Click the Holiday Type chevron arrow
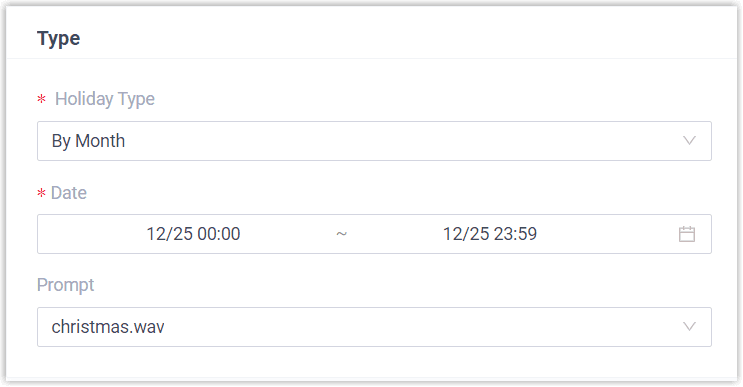Image resolution: width=743 pixels, height=387 pixels. 689,141
